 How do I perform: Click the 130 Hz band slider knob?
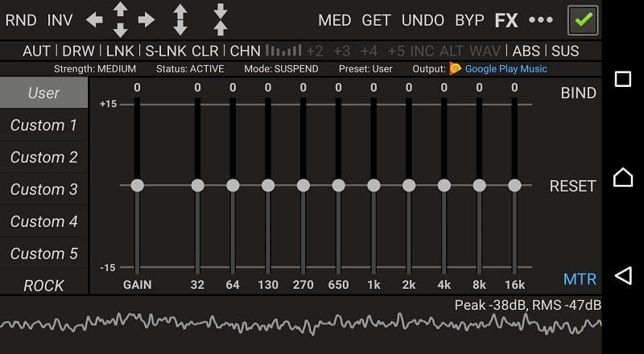(x=268, y=185)
